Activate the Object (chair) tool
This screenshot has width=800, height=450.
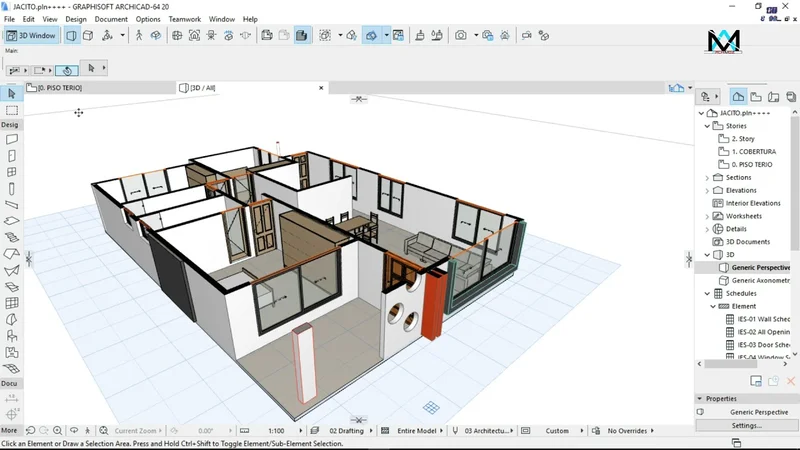12,336
